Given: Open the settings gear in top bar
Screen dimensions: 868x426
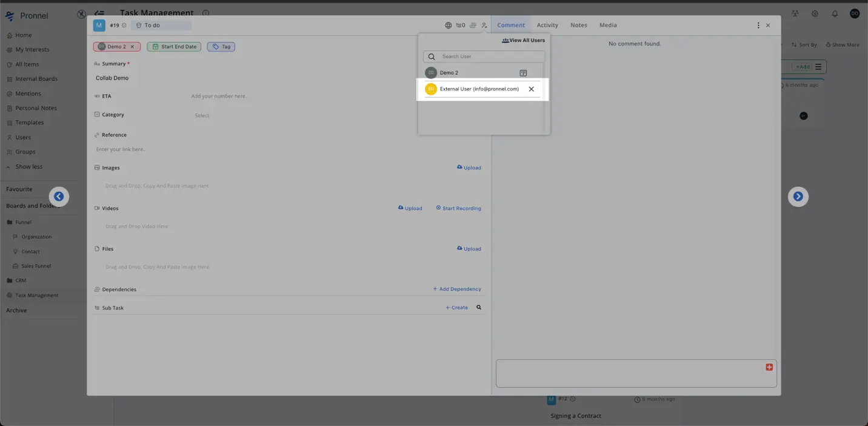Looking at the screenshot, I should coord(815,13).
